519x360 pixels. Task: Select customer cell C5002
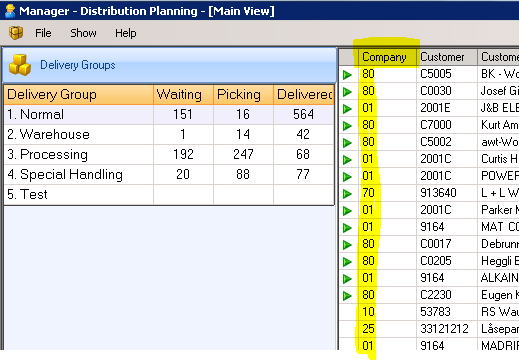click(447, 142)
